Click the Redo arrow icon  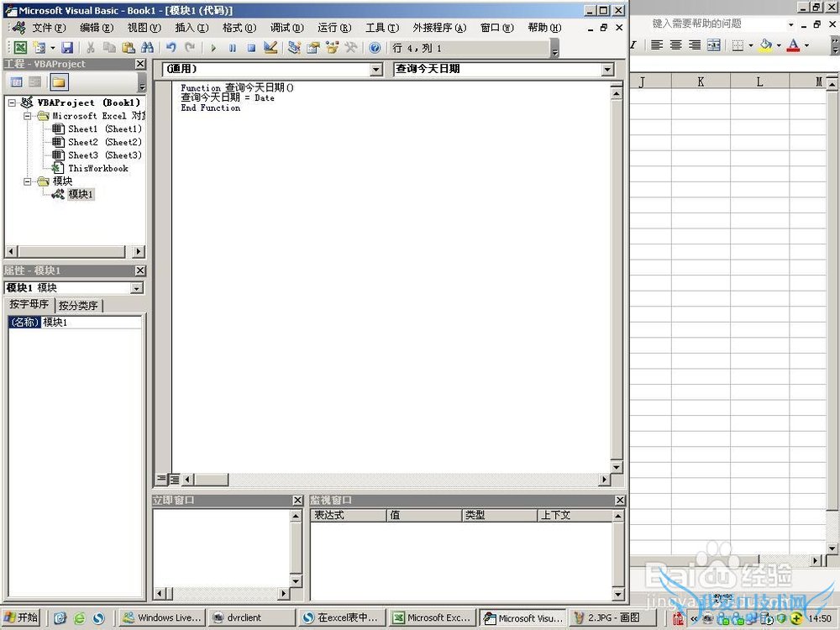pyautogui.click(x=190, y=48)
